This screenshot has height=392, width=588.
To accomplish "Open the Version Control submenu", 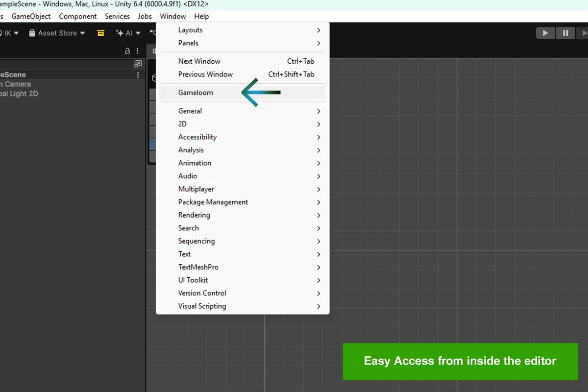I will (x=243, y=293).
